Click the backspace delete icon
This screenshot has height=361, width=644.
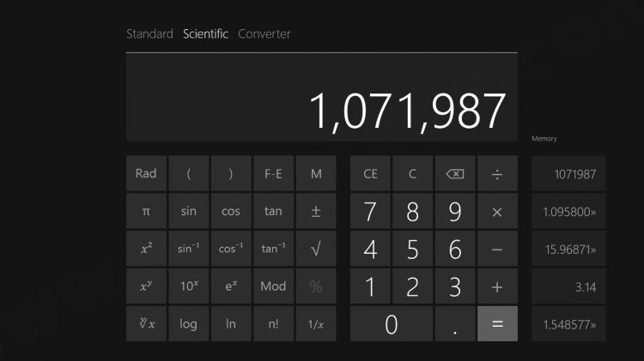pos(455,173)
